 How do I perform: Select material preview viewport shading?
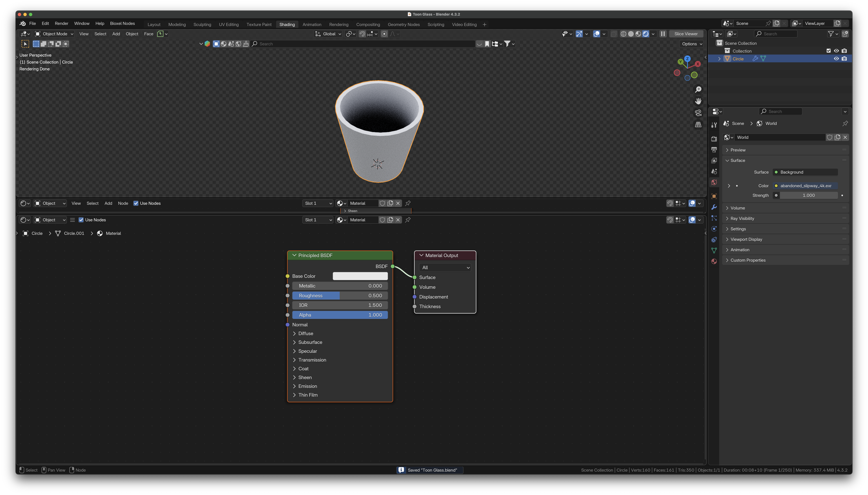638,34
